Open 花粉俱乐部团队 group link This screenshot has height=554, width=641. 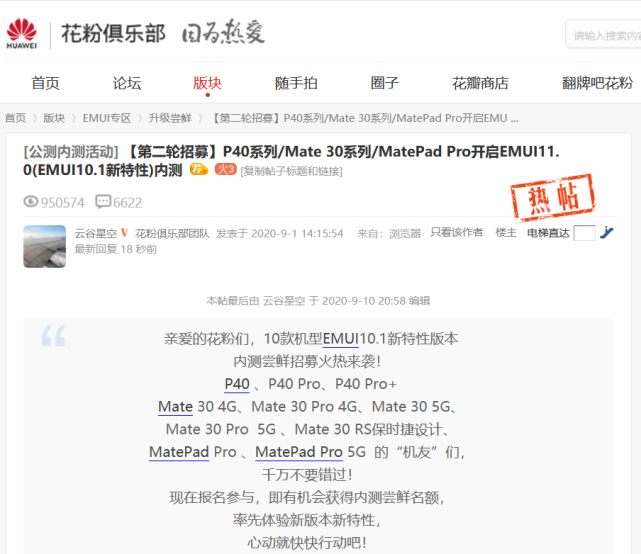pos(172,233)
